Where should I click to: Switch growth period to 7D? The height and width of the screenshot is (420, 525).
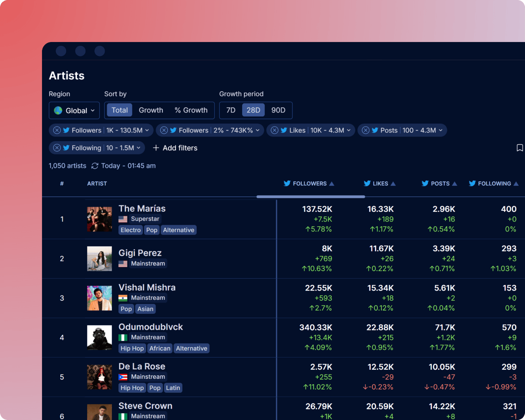click(x=231, y=110)
